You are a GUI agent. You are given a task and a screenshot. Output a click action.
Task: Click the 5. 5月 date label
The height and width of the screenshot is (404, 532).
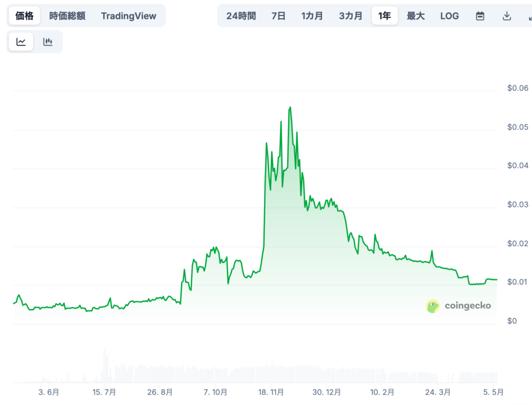[x=494, y=393]
